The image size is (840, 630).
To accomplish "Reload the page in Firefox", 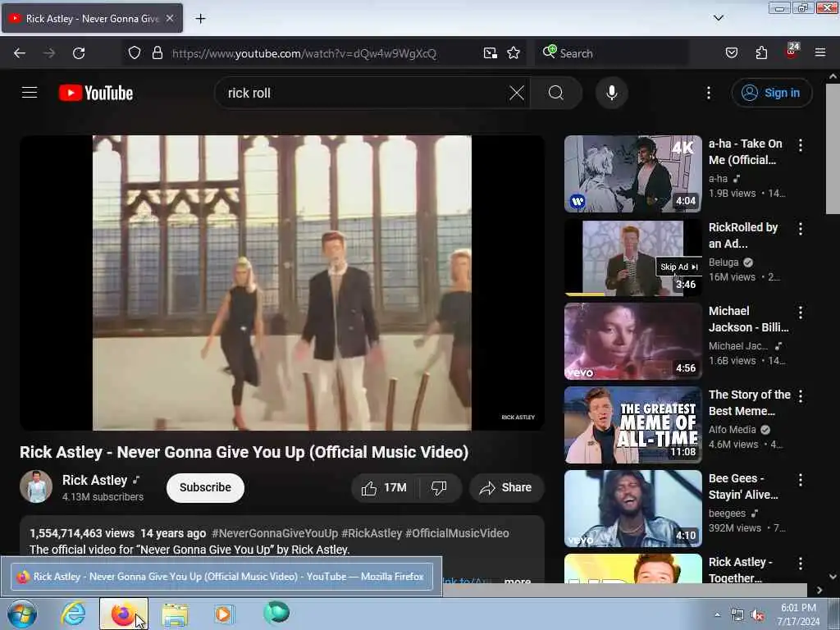I will 79,53.
